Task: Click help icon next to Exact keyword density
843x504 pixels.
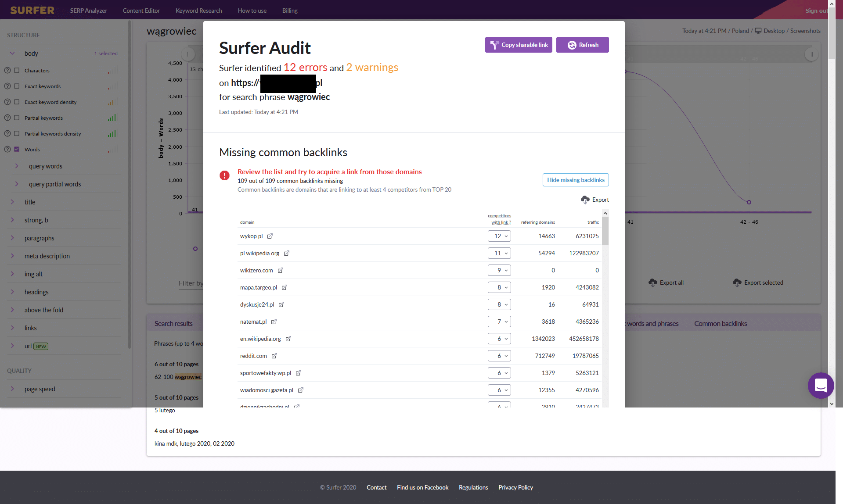Action: pos(7,102)
